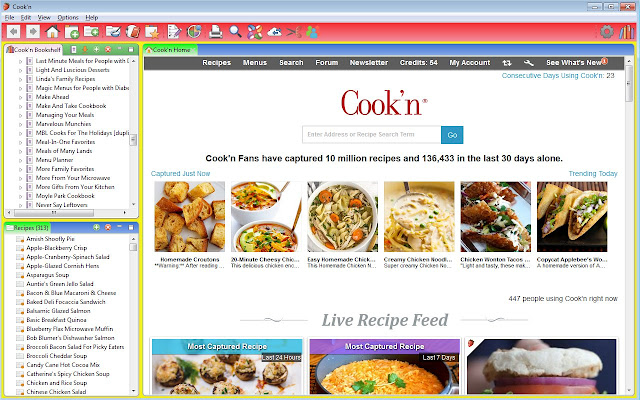Minimize the Recipes panel
The width and height of the screenshot is (640, 400).
(119, 227)
